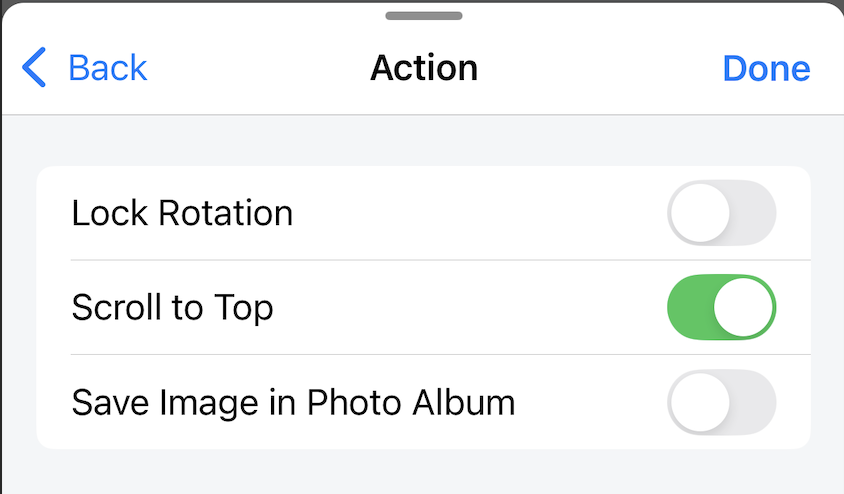Turn off the Scroll to Top switch
This screenshot has height=494, width=844.
(x=721, y=307)
